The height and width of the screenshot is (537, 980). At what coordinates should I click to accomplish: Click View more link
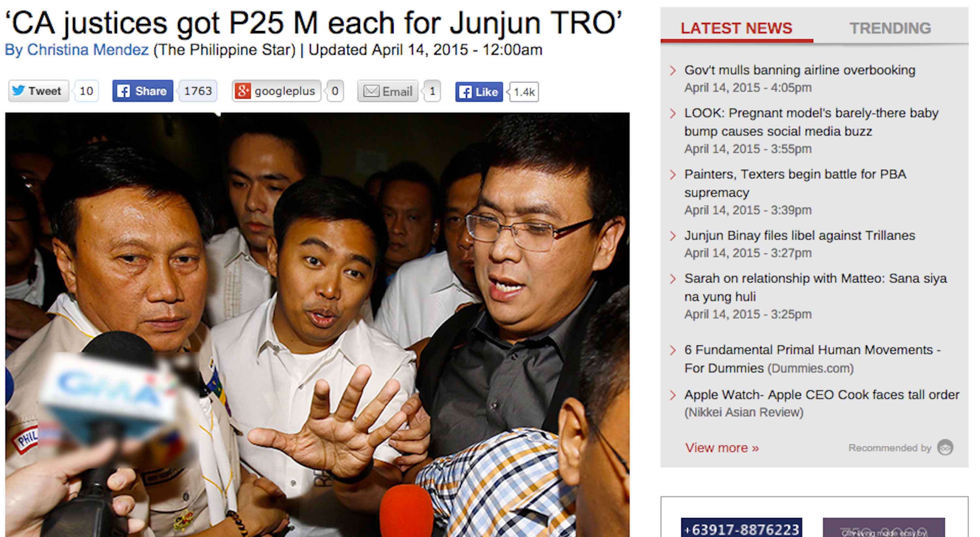[722, 447]
